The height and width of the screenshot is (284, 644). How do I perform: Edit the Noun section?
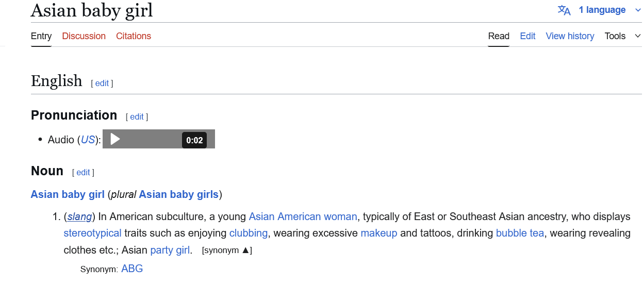(x=83, y=172)
